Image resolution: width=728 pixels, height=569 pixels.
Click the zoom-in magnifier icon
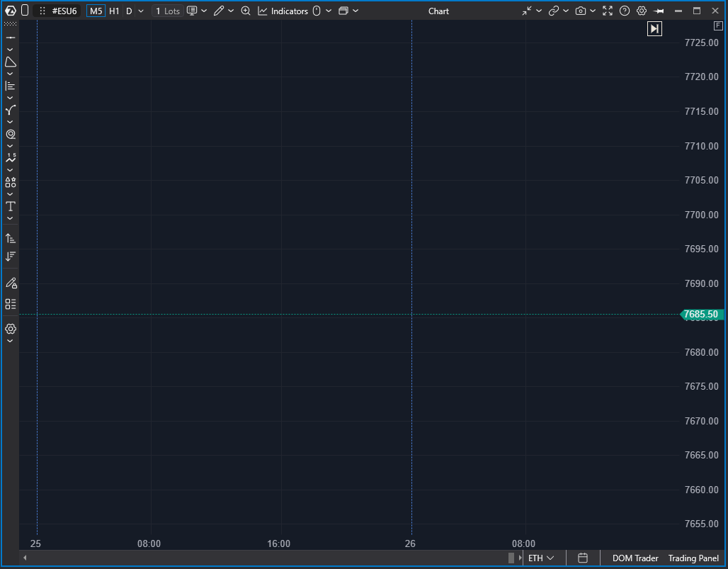[246, 11]
